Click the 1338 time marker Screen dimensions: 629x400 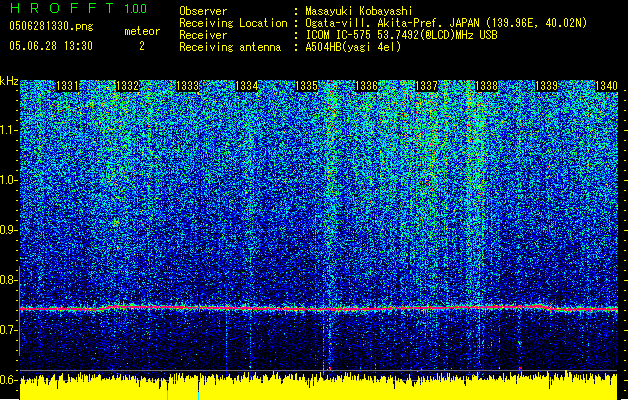(x=486, y=86)
